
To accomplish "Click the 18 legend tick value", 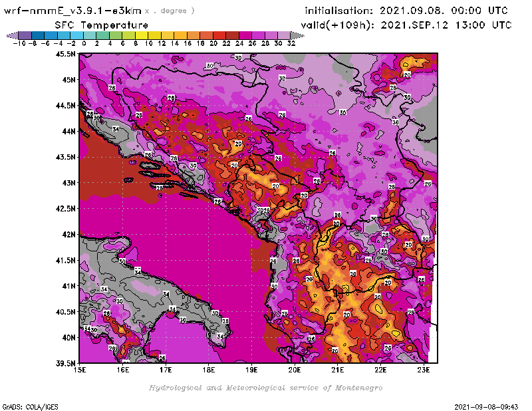I will (x=201, y=43).
